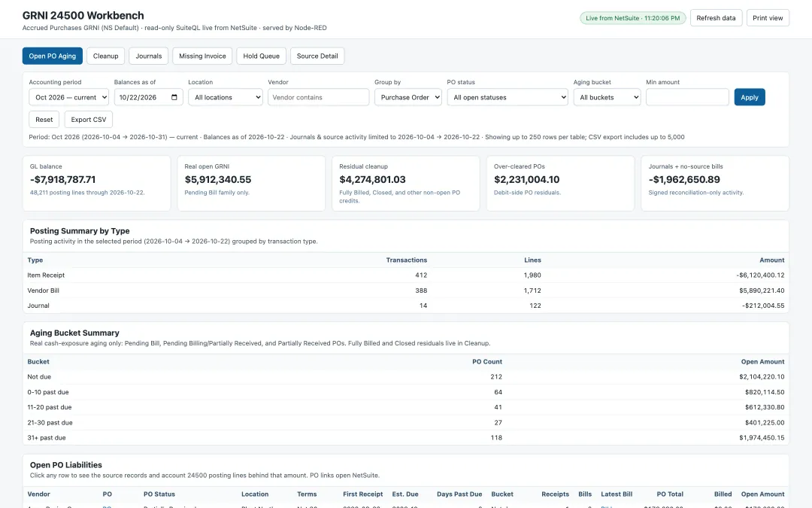
Task: Select the 0-10 past due bucket
Action: 406,392
